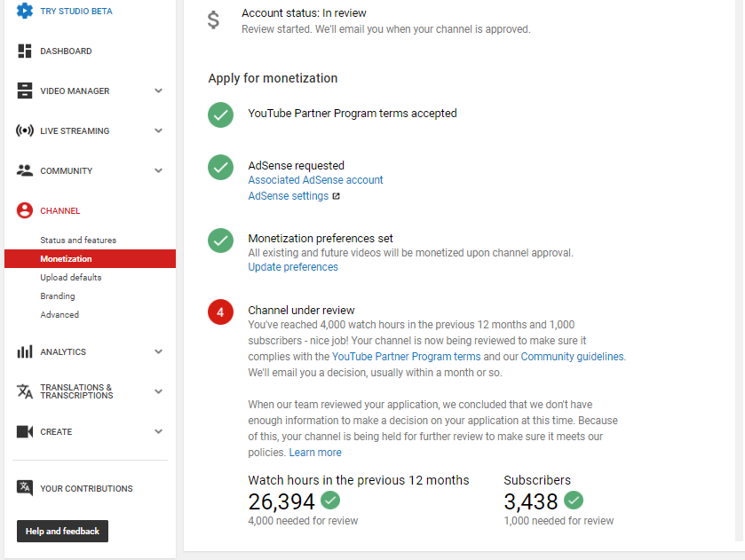Click the Live Streaming broadcast icon
745x560 pixels.
coord(25,130)
